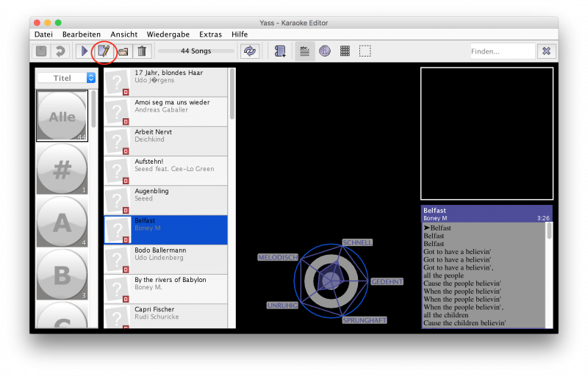Image resolution: width=588 pixels, height=376 pixels.
Task: Click the refresh library icon
Action: pos(250,51)
